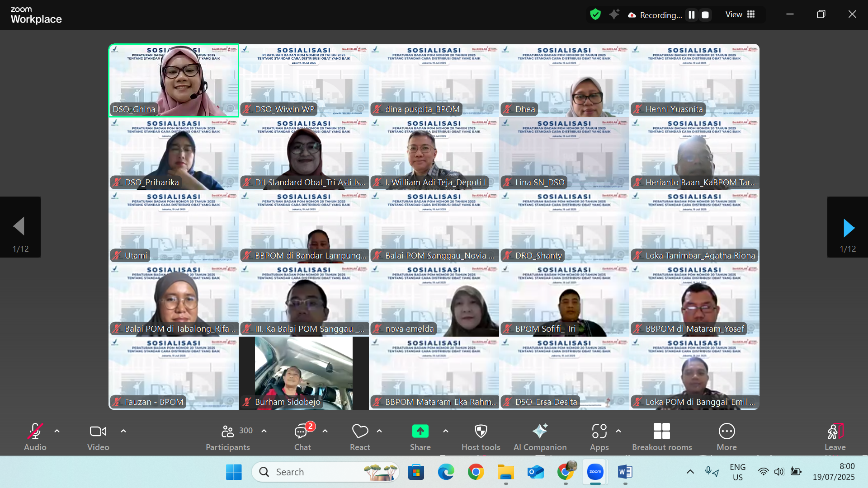Expand participants options chevron
The image size is (868, 488).
coord(264,431)
